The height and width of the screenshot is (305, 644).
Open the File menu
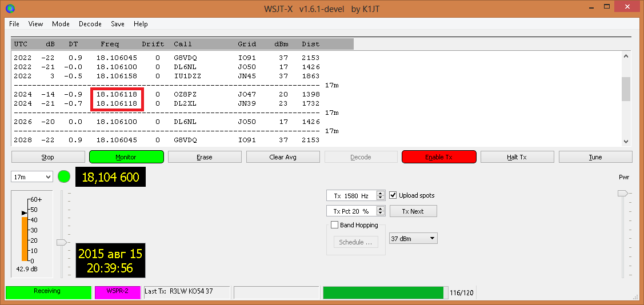14,24
